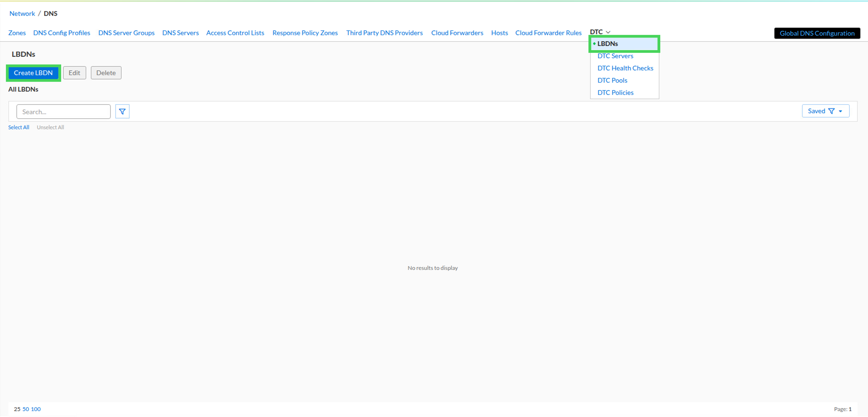The image size is (868, 417).
Task: Navigate to Network breadcrumb link
Action: 22,13
